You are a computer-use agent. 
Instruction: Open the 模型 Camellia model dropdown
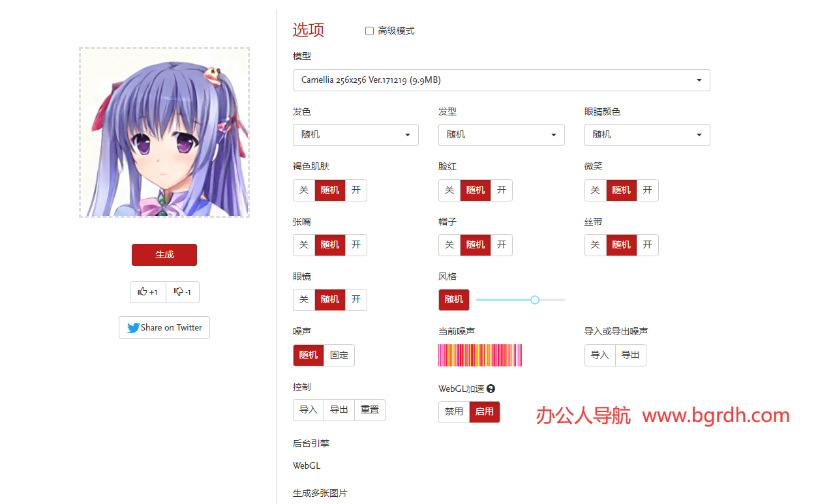tap(501, 80)
